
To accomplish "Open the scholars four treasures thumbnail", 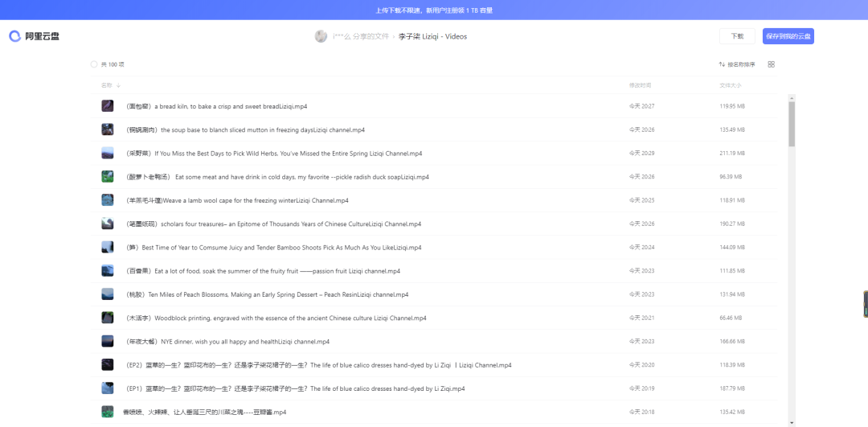I will tap(108, 224).
